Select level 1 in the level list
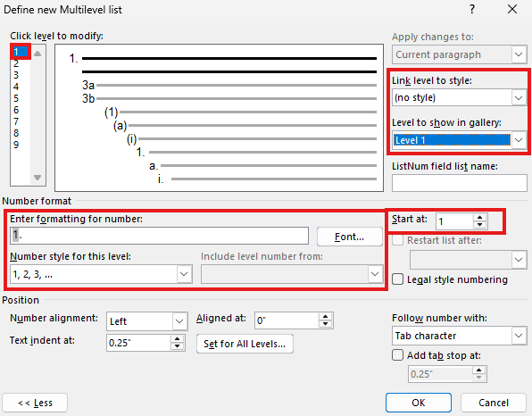532x416 pixels. (x=21, y=52)
